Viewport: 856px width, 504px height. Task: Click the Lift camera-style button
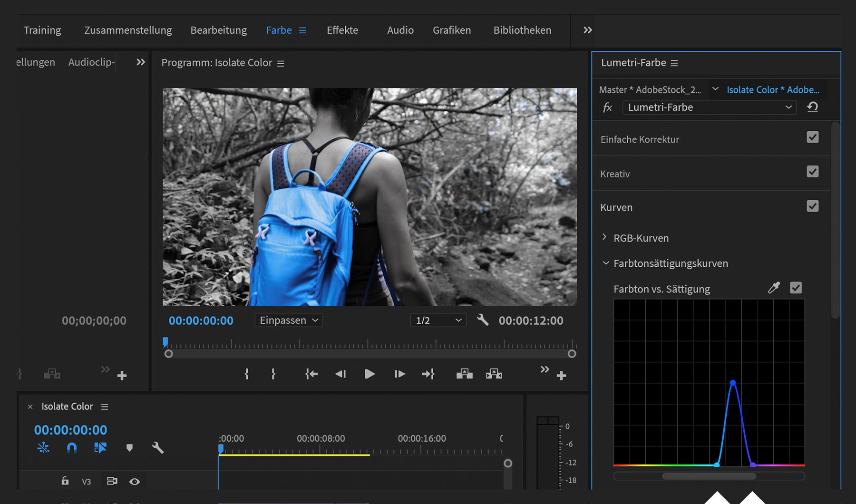click(464, 374)
